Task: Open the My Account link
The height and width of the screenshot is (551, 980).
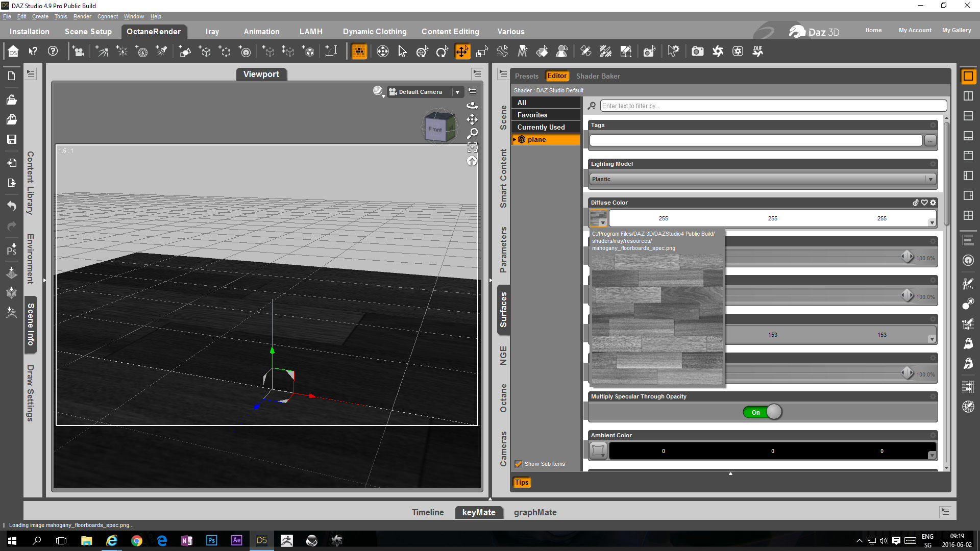Action: [x=915, y=30]
